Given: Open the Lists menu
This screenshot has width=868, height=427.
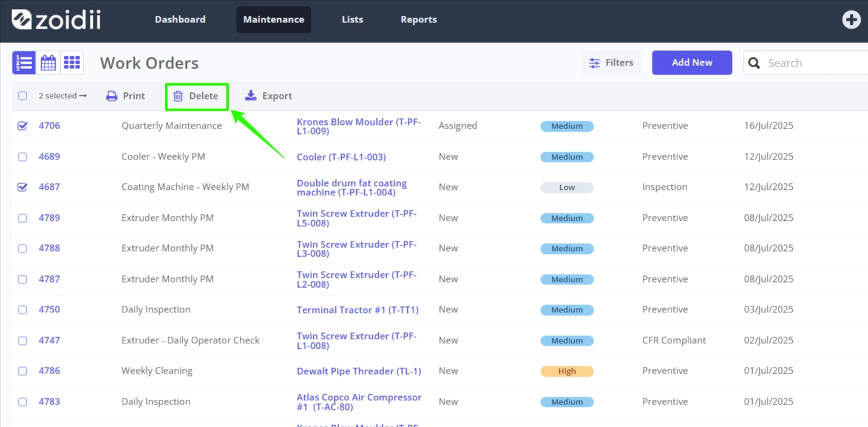Looking at the screenshot, I should (x=352, y=19).
